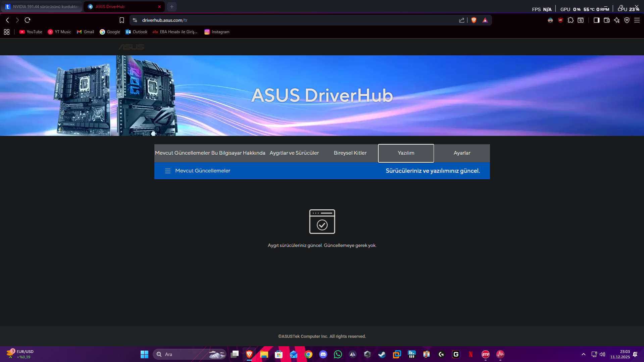Click the ASUS logo in the header

pos(131,47)
